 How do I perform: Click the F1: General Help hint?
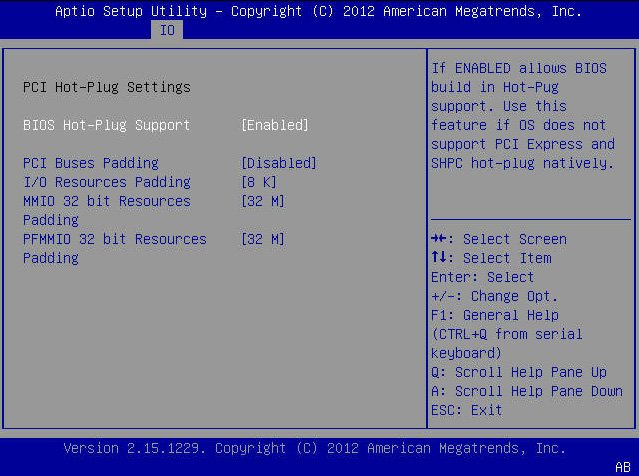pos(495,315)
